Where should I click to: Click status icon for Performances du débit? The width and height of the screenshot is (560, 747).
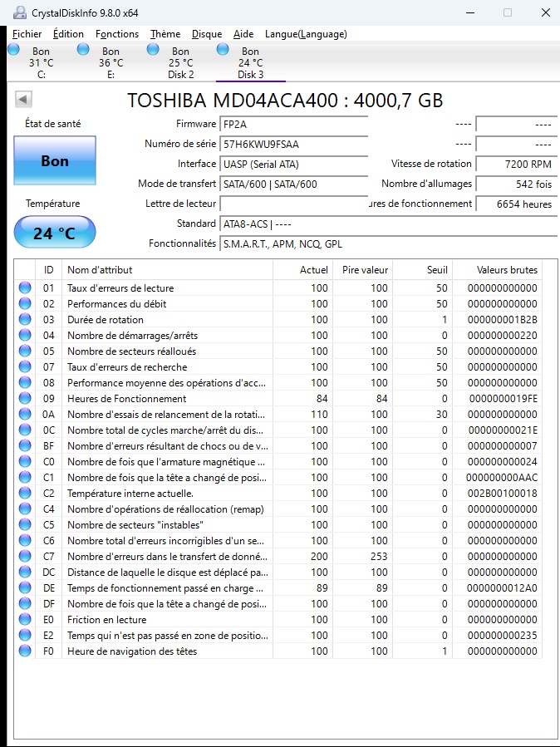pyautogui.click(x=25, y=303)
